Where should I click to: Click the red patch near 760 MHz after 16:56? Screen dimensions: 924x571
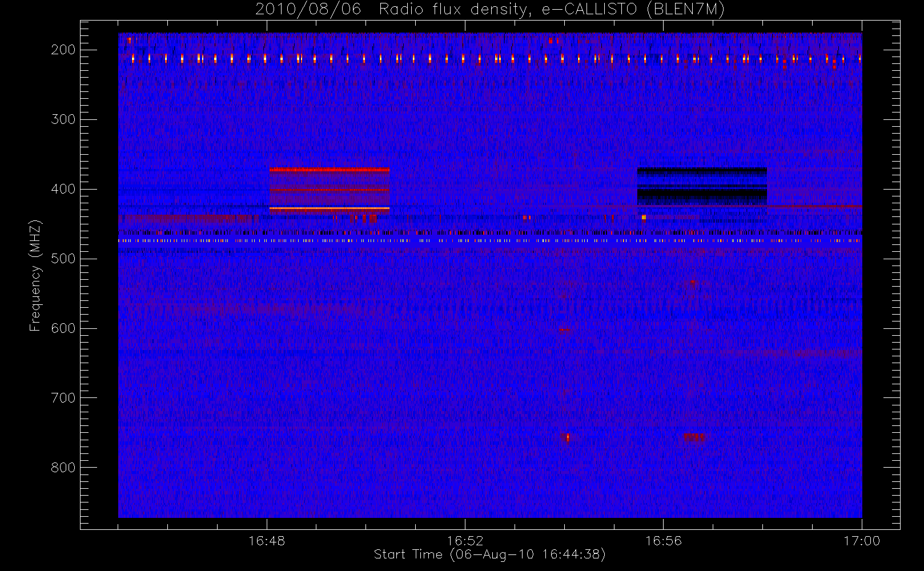pos(695,438)
